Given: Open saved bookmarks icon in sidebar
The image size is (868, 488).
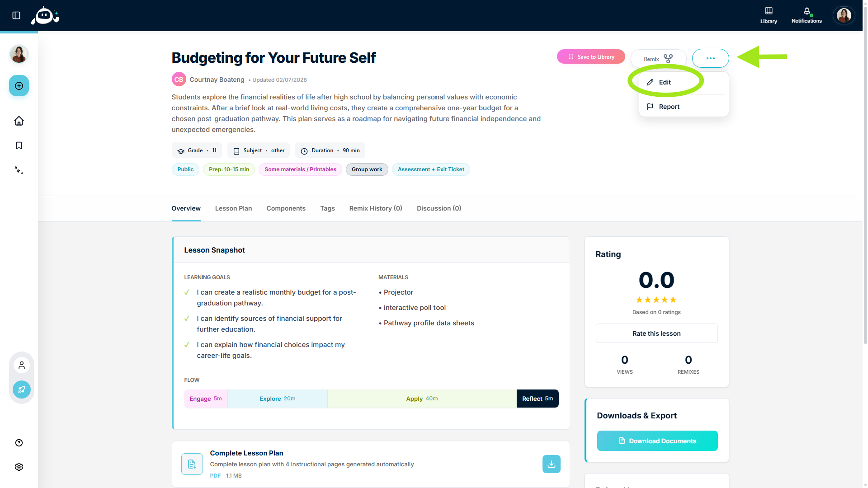Looking at the screenshot, I should 19,145.
